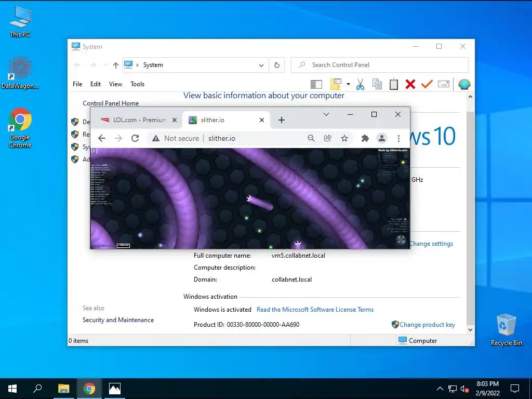532x399 pixels.
Task: Click the Cut scissors icon in System toolbar
Action: 361,84
